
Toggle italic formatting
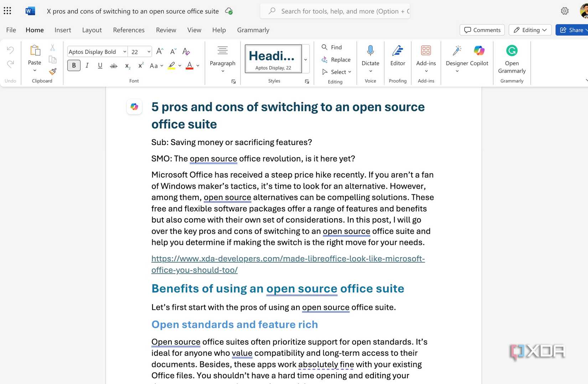coord(87,66)
